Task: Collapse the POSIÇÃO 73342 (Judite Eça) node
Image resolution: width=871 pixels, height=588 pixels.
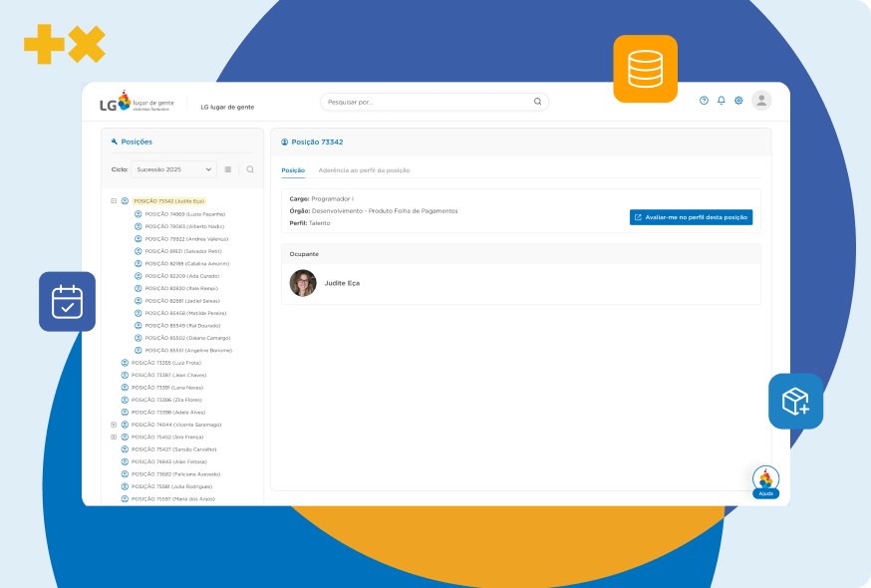Action: pyautogui.click(x=114, y=201)
